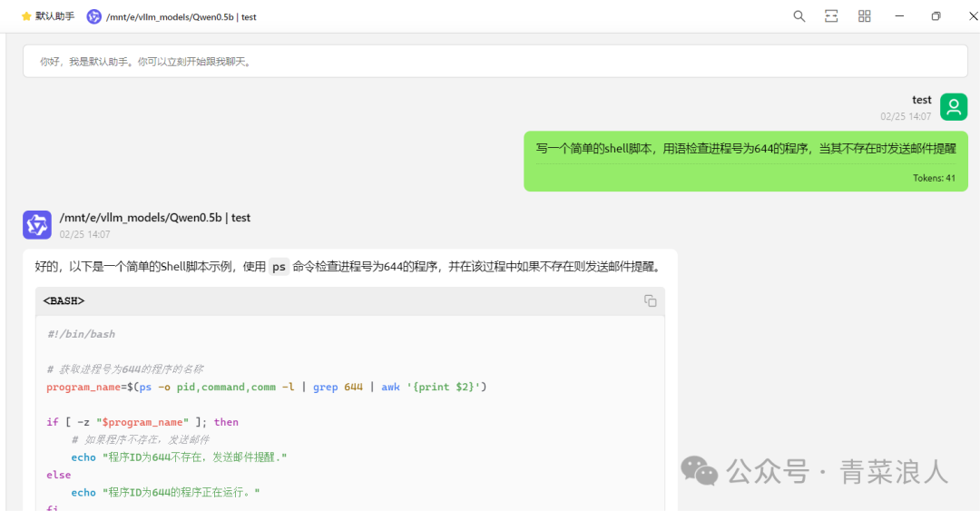Click the assistant greeting prompt box

495,62
